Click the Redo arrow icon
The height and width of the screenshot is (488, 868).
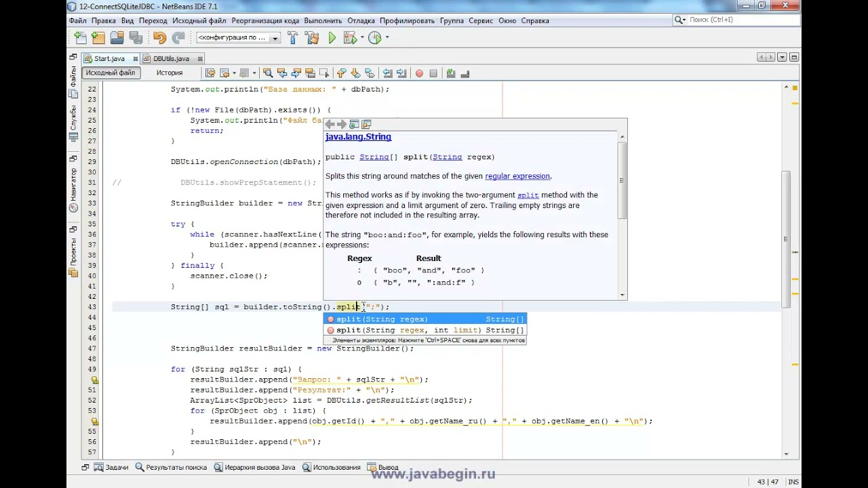pos(178,38)
